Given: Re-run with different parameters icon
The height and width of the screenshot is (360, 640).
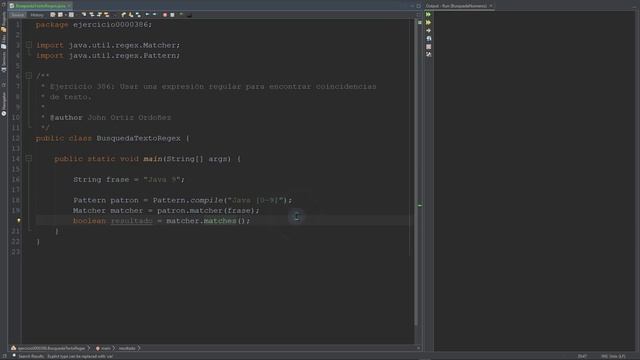Looking at the screenshot, I should pyautogui.click(x=428, y=22).
